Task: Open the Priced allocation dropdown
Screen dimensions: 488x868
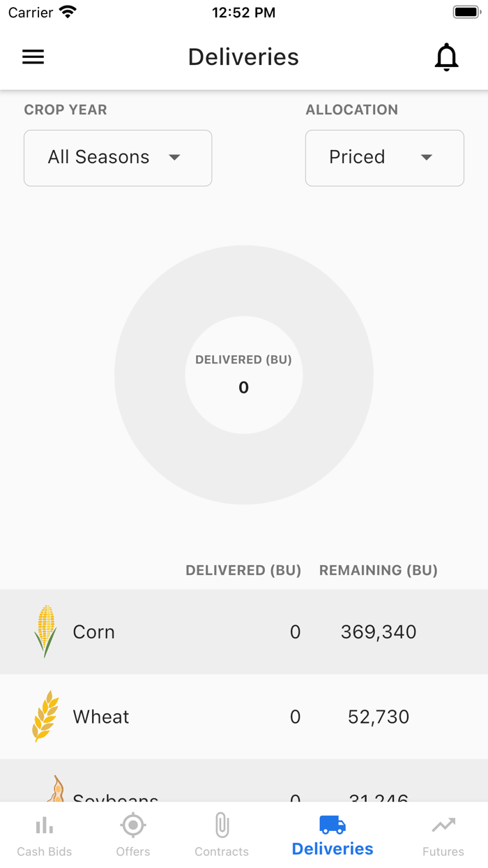Action: point(384,158)
